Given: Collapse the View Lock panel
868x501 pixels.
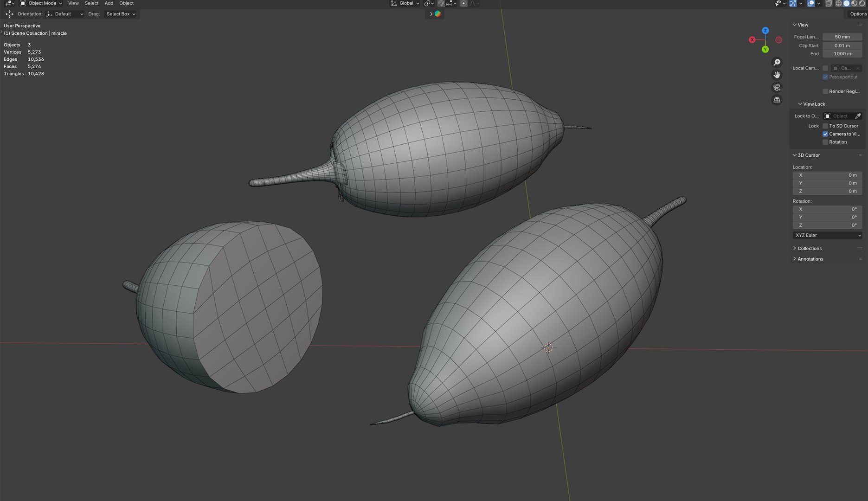Looking at the screenshot, I should pos(811,104).
